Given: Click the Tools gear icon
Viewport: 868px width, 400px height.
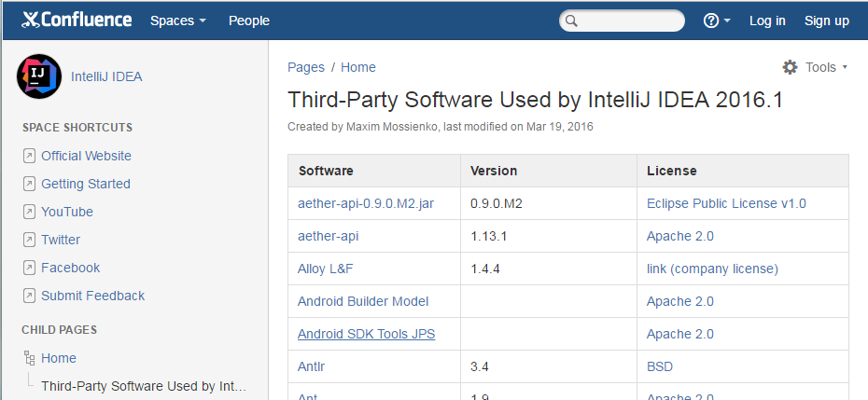Looking at the screenshot, I should tap(790, 67).
